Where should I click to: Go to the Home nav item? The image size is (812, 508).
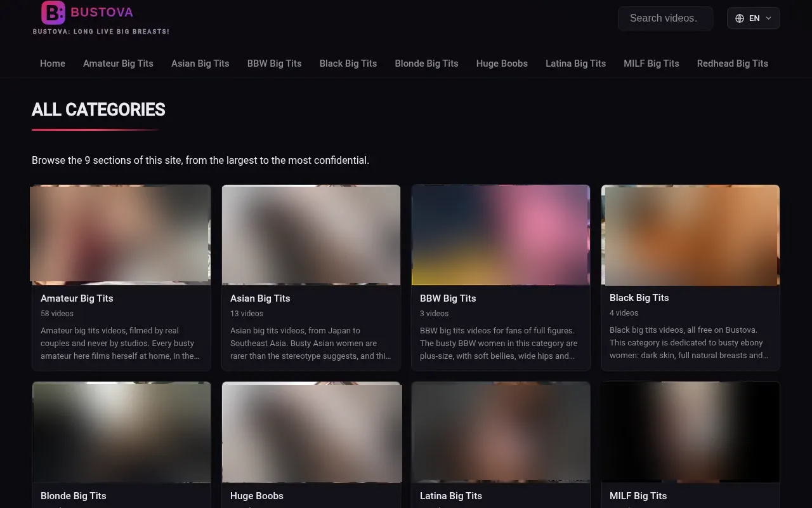point(53,63)
